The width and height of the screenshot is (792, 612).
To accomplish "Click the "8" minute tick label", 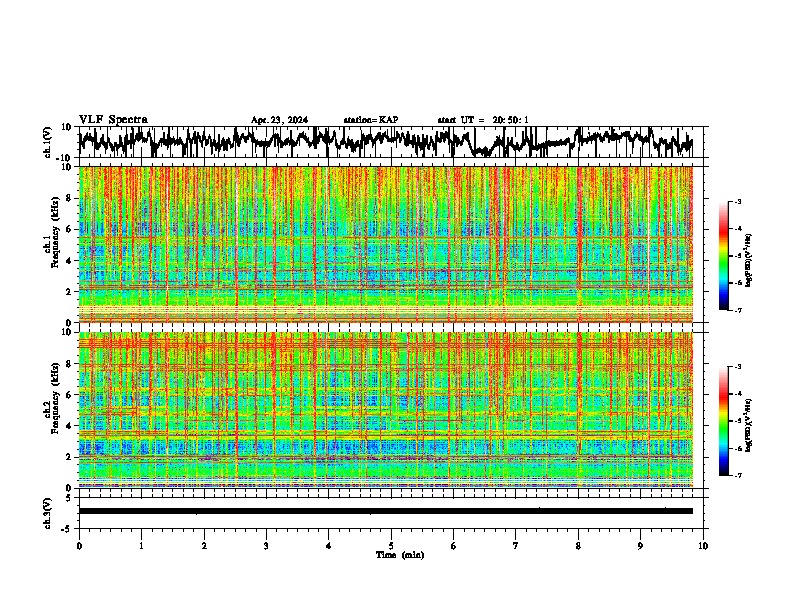I will point(578,546).
